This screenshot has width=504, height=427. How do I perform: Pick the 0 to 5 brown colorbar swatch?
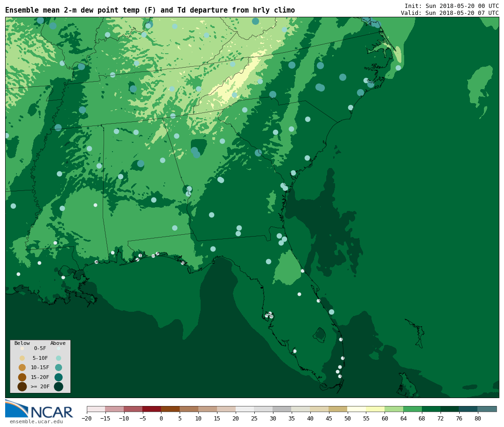[171, 409]
